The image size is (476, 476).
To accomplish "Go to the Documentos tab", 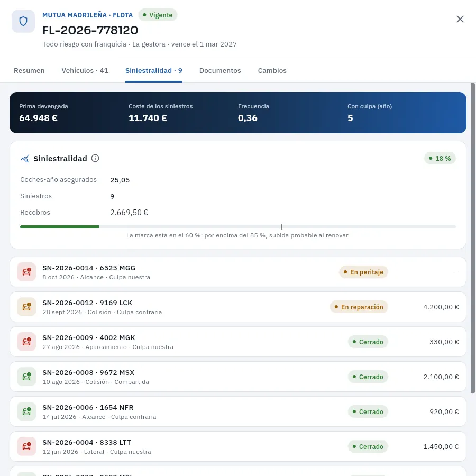I will pyautogui.click(x=220, y=70).
